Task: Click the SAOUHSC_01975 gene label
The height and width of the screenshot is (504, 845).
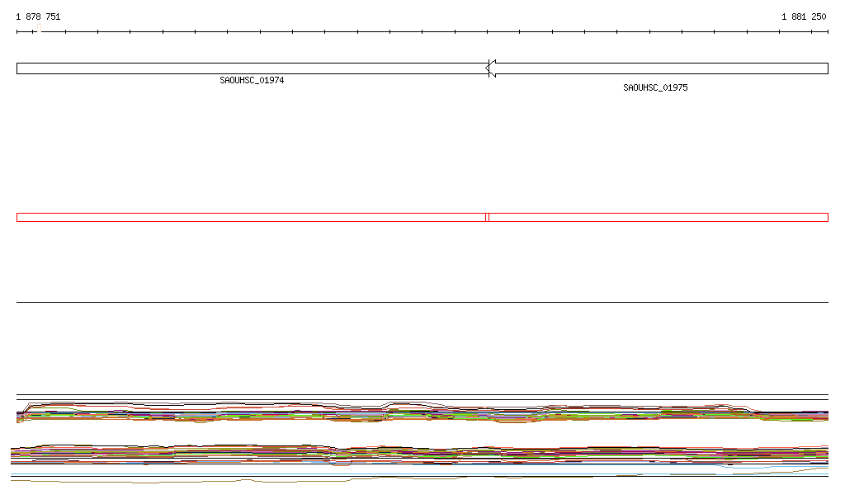Action: tap(655, 87)
